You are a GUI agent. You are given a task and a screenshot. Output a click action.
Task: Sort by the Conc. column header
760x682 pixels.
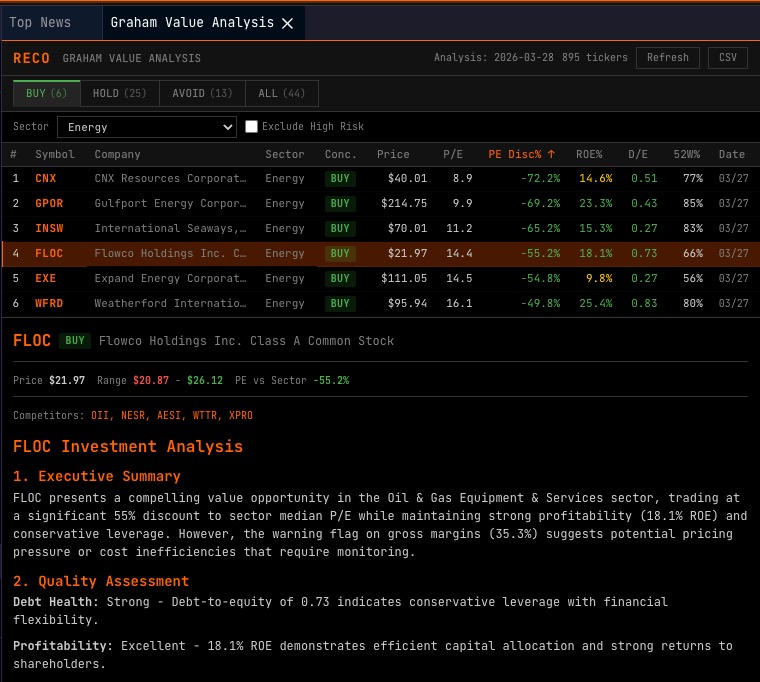click(x=340, y=155)
